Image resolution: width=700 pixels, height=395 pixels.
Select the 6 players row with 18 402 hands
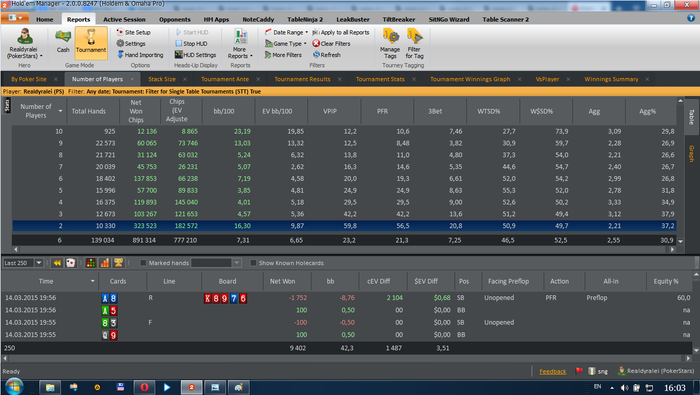344,179
